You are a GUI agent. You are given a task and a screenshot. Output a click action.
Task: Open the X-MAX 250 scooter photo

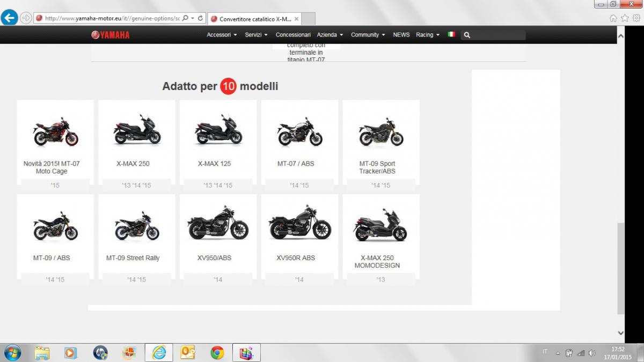[137, 130]
